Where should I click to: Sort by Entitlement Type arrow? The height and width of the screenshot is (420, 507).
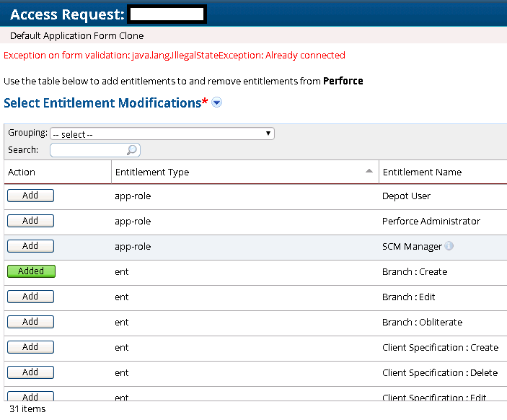coord(369,171)
